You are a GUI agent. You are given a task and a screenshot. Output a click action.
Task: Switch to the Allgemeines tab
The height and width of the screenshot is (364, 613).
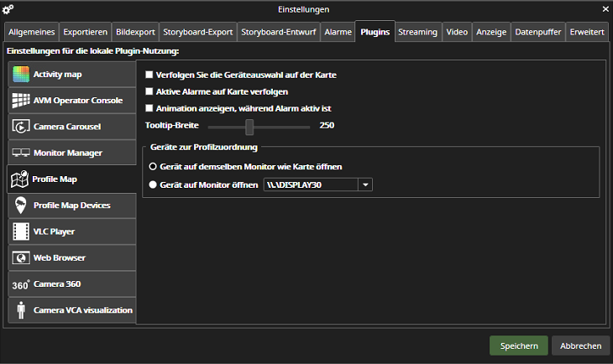32,32
